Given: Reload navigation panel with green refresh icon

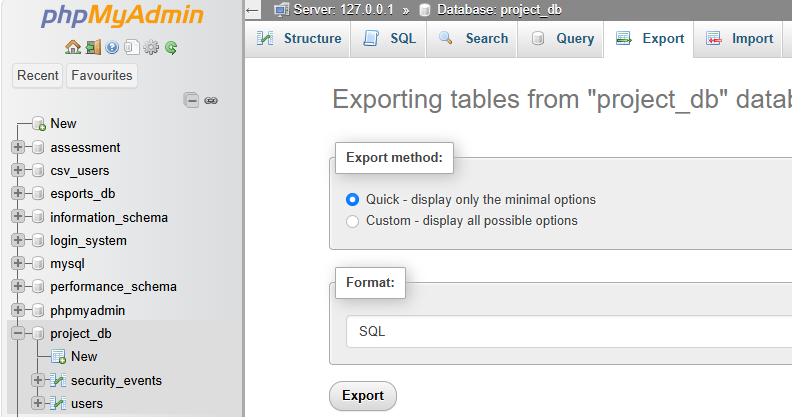Looking at the screenshot, I should click(171, 47).
